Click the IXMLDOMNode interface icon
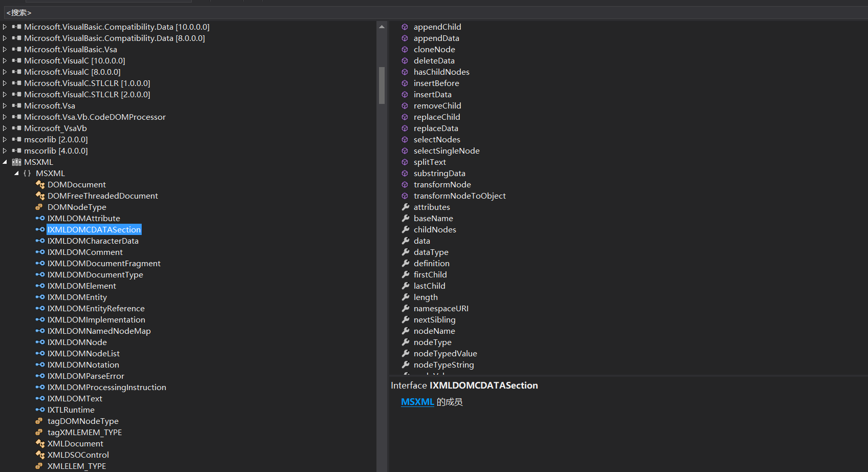Screen dimensions: 868x472 [x=40, y=342]
